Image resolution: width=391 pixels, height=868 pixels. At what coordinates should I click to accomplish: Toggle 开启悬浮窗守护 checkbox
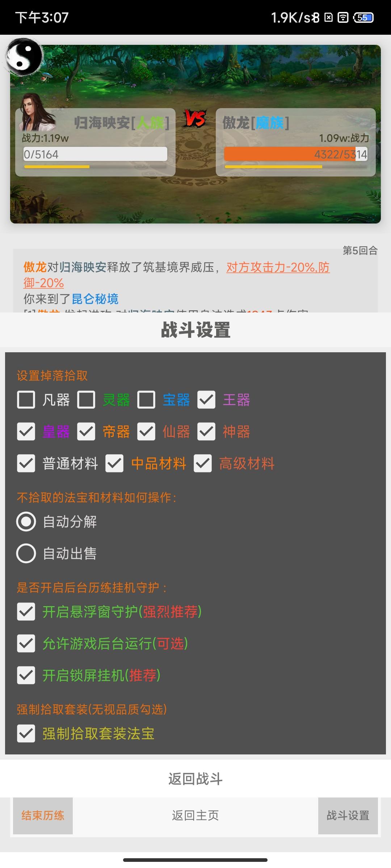26,612
